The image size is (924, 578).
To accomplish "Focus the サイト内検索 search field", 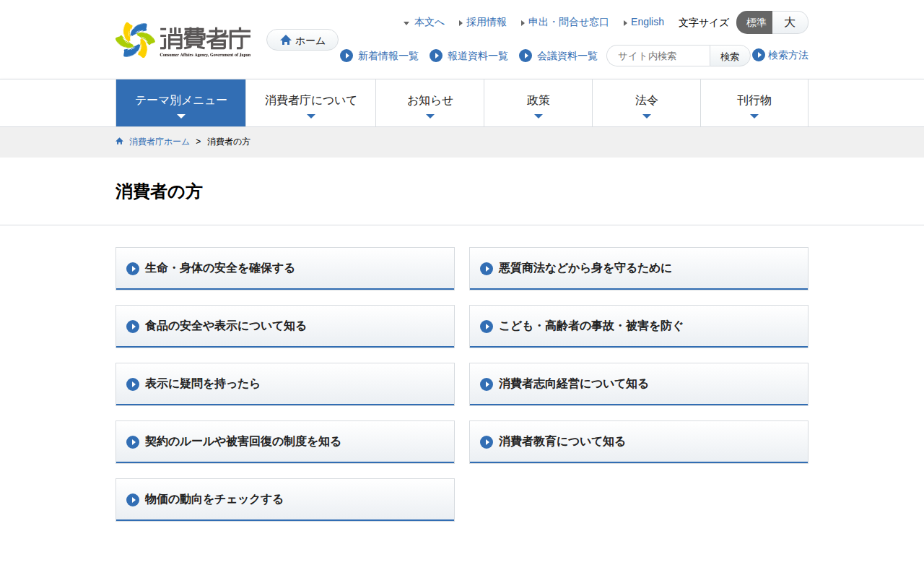I will pyautogui.click(x=658, y=56).
